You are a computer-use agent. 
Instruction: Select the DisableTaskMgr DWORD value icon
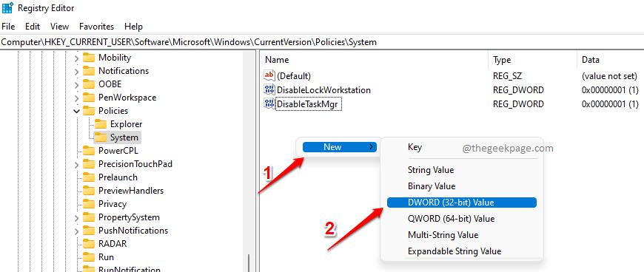[269, 103]
